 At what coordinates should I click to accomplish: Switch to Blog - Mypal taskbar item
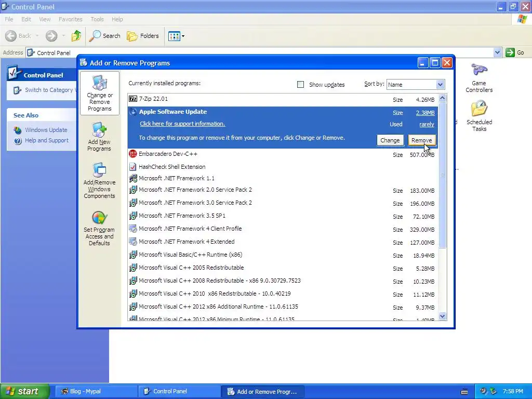96,391
